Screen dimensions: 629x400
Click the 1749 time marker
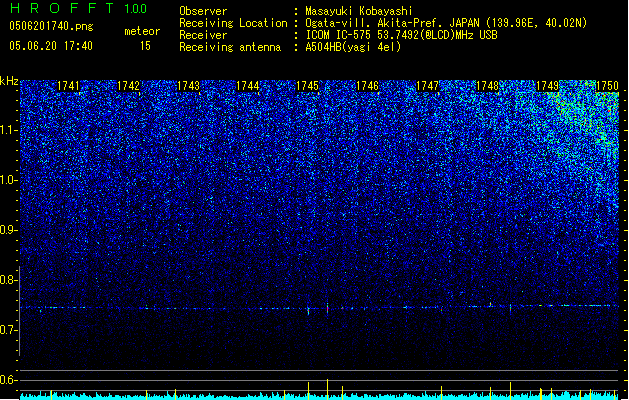tap(547, 86)
